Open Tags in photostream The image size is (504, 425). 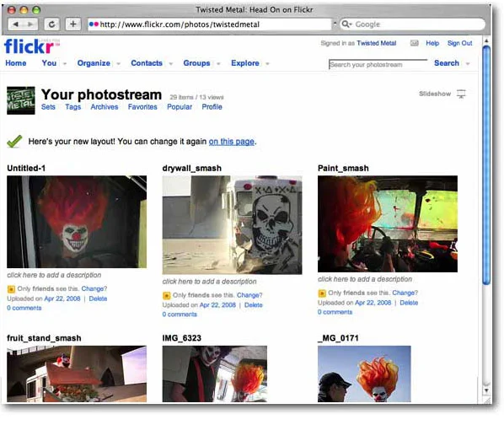(x=73, y=107)
